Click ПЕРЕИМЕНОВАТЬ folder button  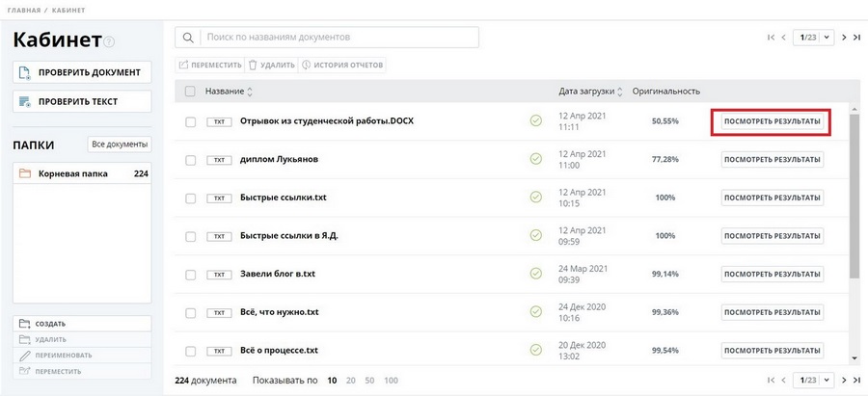click(x=82, y=356)
